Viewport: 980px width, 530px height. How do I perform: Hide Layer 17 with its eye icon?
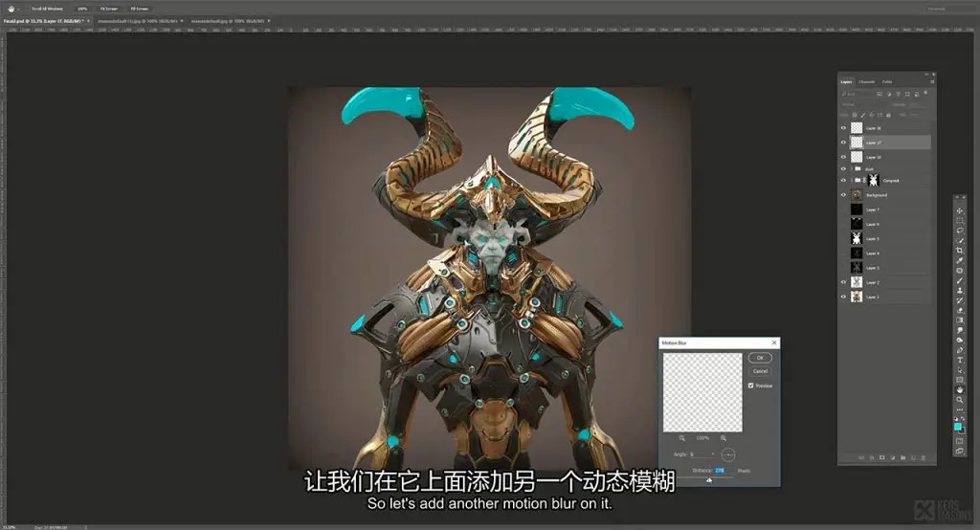pyautogui.click(x=843, y=143)
